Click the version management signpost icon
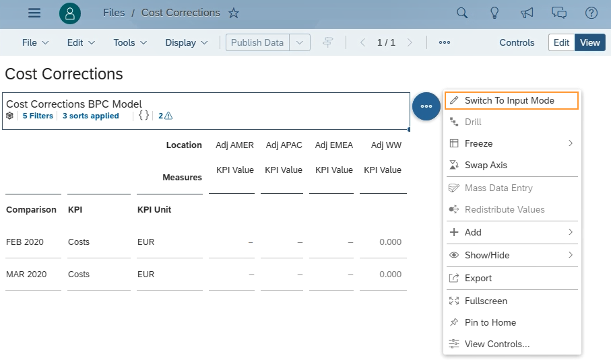This screenshot has width=611, height=364. (327, 42)
